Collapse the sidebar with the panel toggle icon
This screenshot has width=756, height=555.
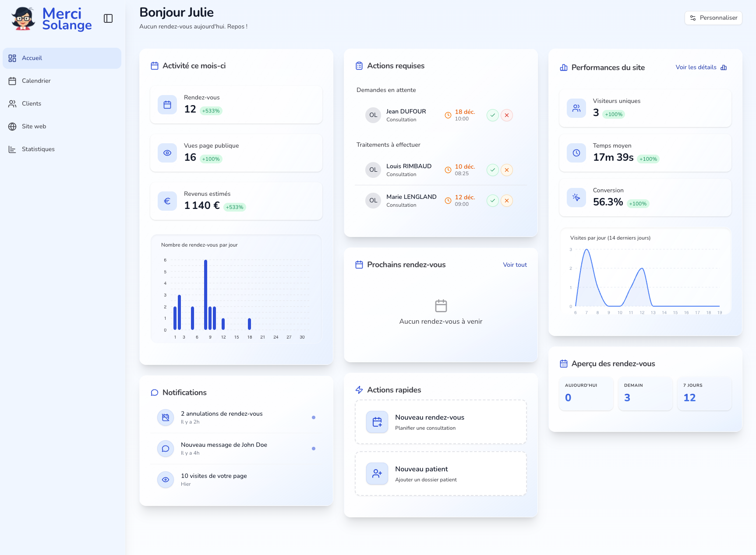pyautogui.click(x=108, y=18)
